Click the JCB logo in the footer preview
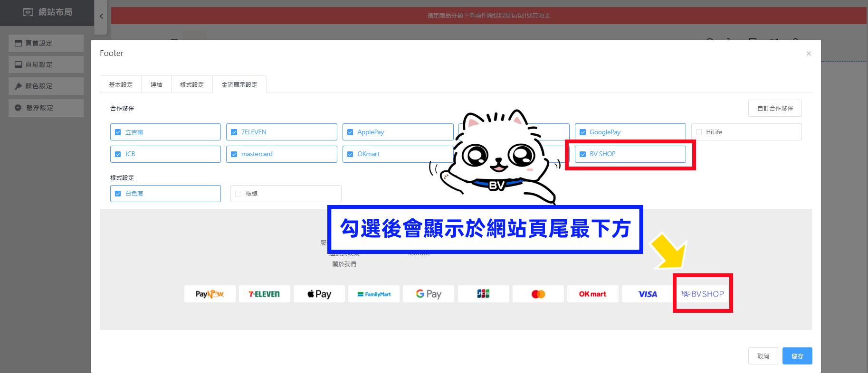 click(483, 294)
